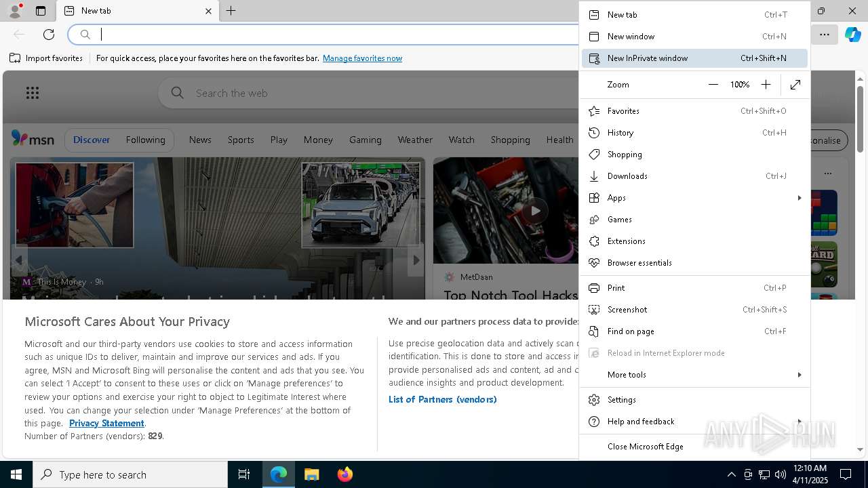Increase zoom with plus button
The width and height of the screenshot is (868, 488).
(x=766, y=85)
